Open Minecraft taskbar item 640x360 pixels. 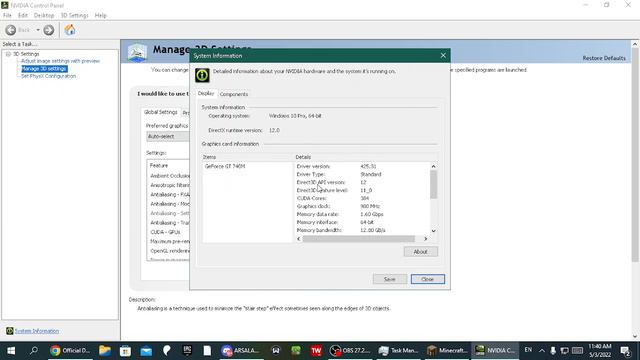[x=447, y=350]
